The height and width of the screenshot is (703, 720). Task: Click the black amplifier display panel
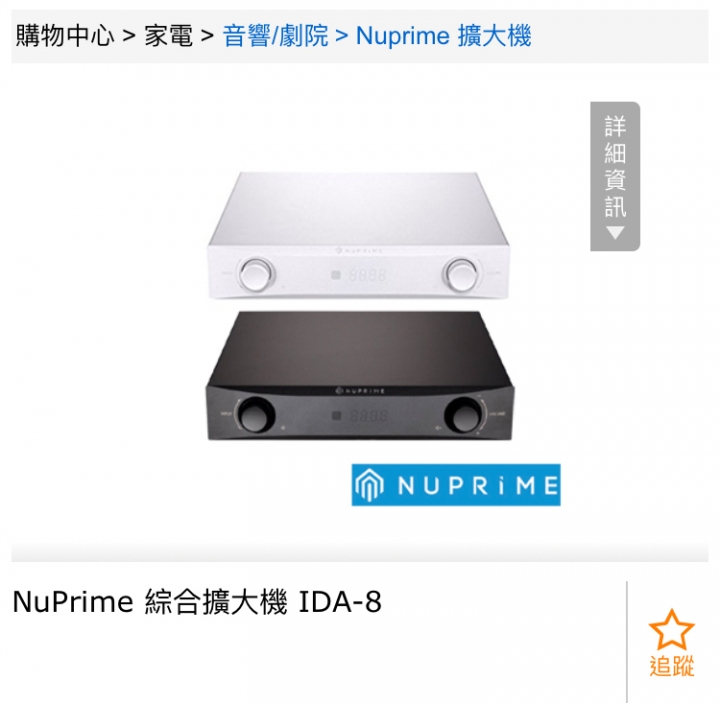tap(360, 416)
